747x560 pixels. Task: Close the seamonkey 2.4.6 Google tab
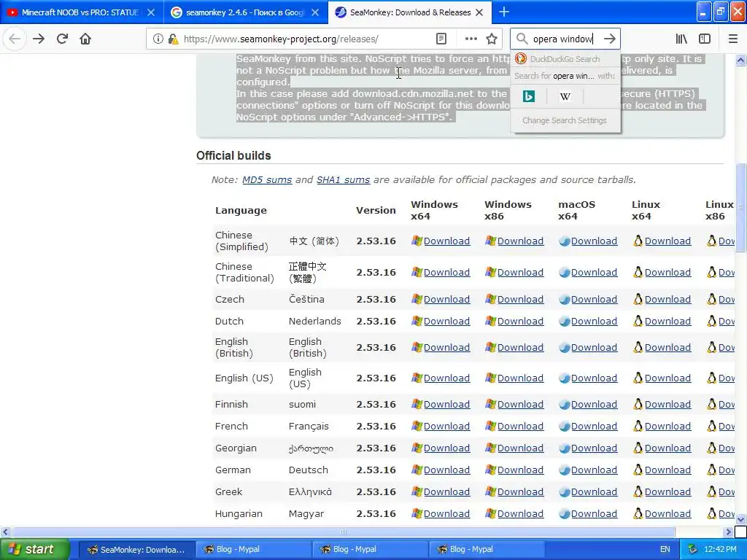[315, 12]
